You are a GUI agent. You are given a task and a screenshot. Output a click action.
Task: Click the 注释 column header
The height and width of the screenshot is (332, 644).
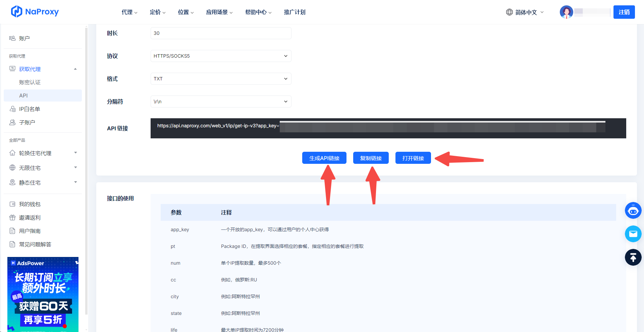[x=226, y=212]
